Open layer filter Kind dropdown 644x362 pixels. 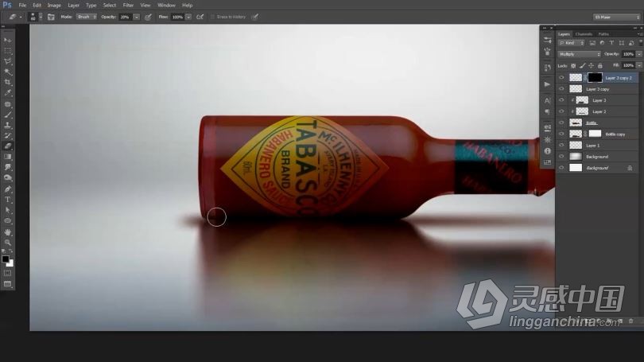point(571,43)
